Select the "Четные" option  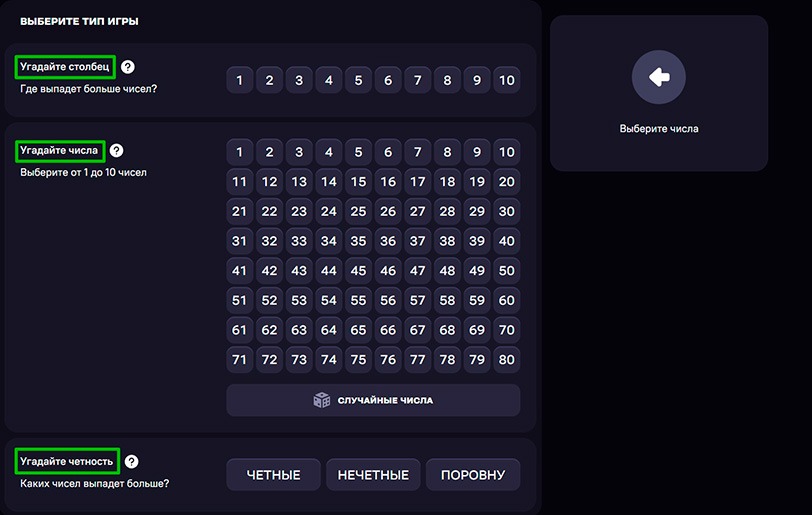(273, 475)
